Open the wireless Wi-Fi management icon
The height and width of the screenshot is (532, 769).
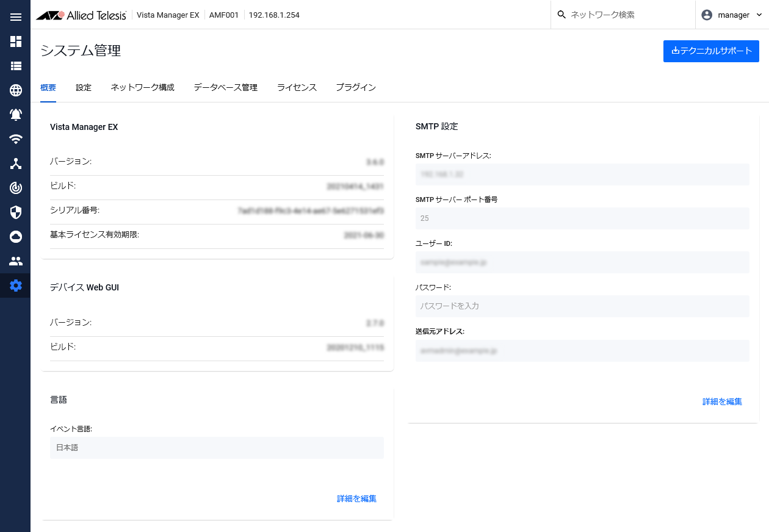click(x=16, y=139)
